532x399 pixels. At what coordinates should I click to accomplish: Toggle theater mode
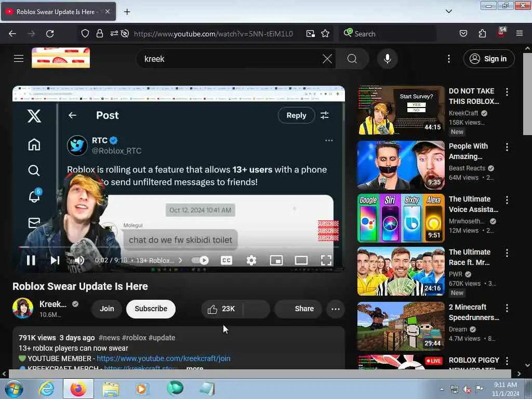click(301, 260)
